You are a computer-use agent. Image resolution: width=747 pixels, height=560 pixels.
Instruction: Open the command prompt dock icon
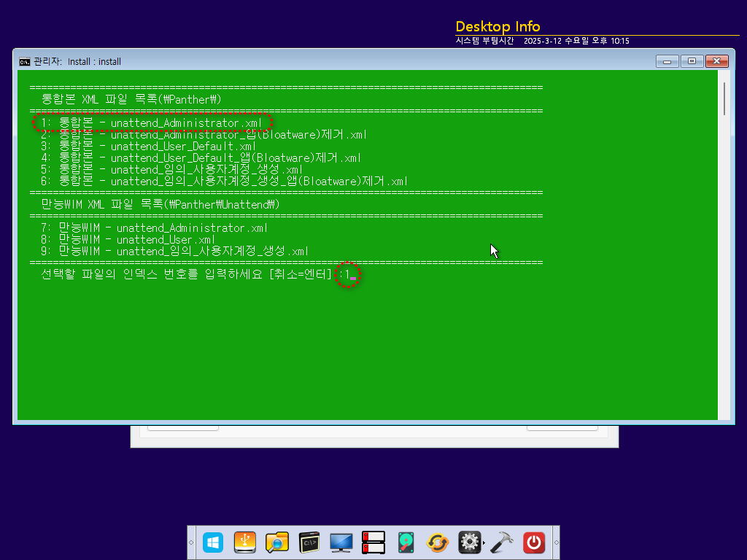coord(309,542)
